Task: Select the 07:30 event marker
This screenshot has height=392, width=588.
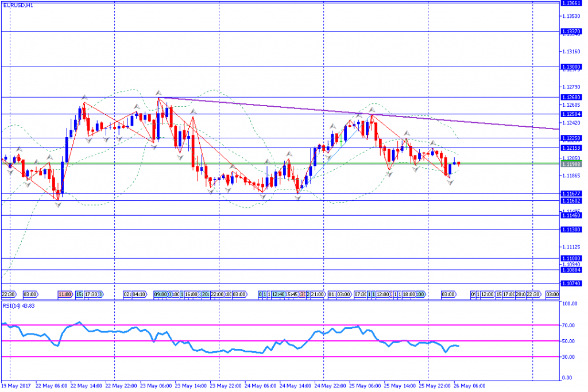Action: point(361,294)
